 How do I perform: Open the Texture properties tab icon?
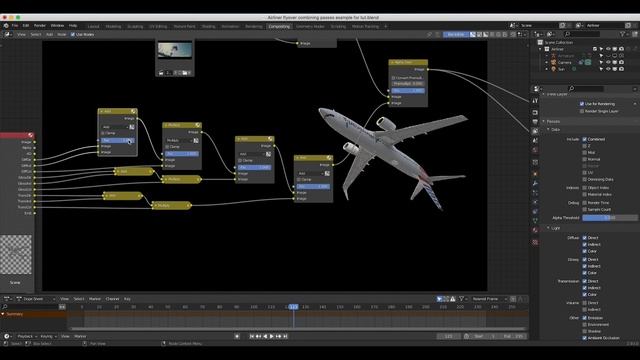pyautogui.click(x=535, y=242)
